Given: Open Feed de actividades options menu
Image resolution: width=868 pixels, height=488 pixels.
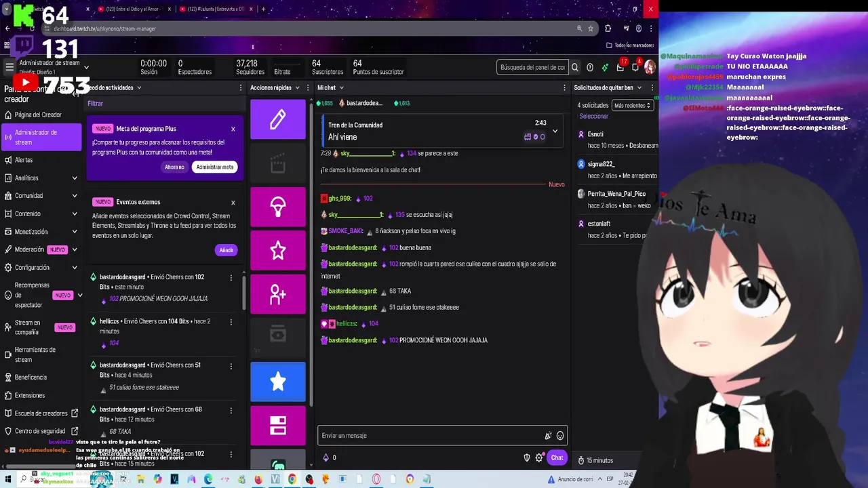Looking at the screenshot, I should pyautogui.click(x=241, y=87).
